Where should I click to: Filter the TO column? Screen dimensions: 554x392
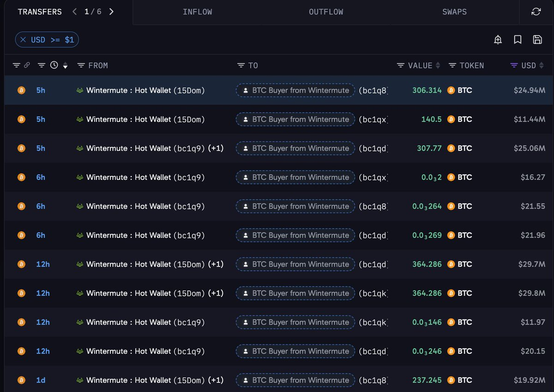click(x=241, y=65)
